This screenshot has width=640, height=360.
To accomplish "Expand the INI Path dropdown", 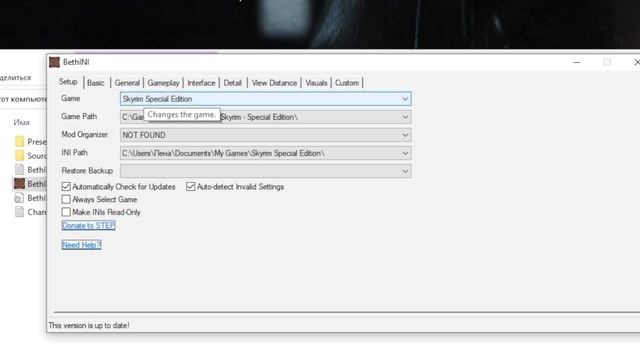I will pyautogui.click(x=265, y=153).
